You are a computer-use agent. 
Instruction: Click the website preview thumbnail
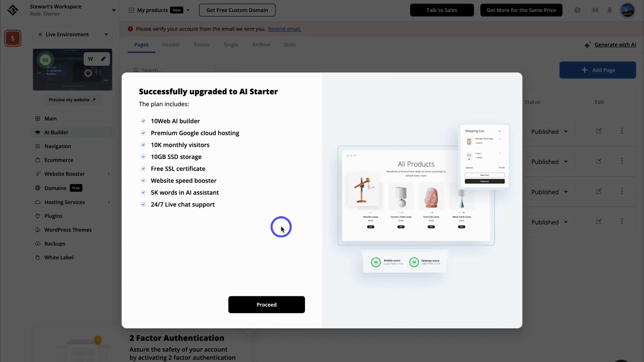click(72, 70)
